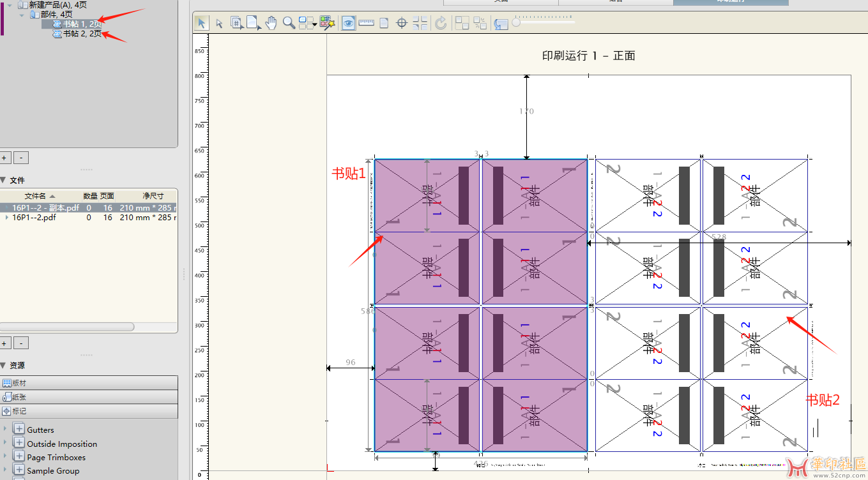Select 书帖 2, 2页 in the tree
This screenshot has width=868, height=480.
pyautogui.click(x=78, y=33)
